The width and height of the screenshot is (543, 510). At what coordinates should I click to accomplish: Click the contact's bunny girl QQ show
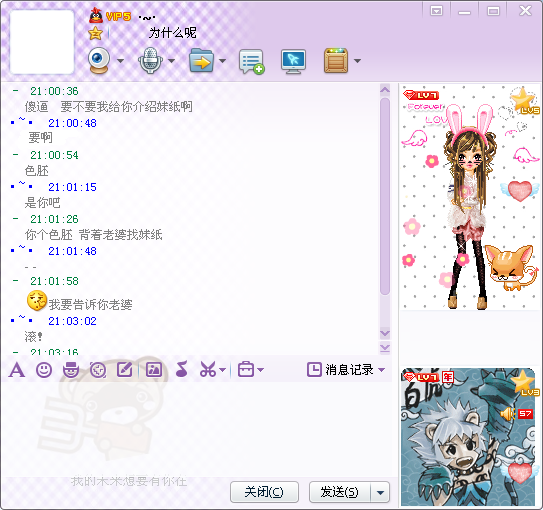click(x=470, y=196)
